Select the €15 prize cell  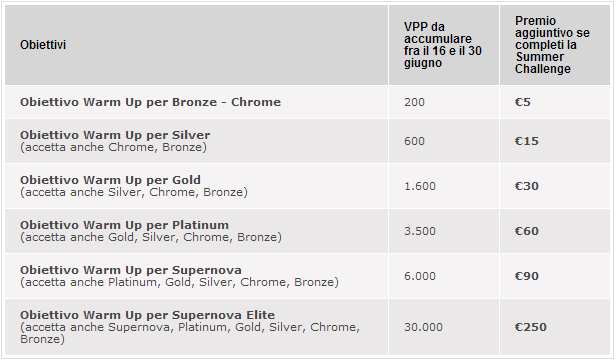coord(555,141)
